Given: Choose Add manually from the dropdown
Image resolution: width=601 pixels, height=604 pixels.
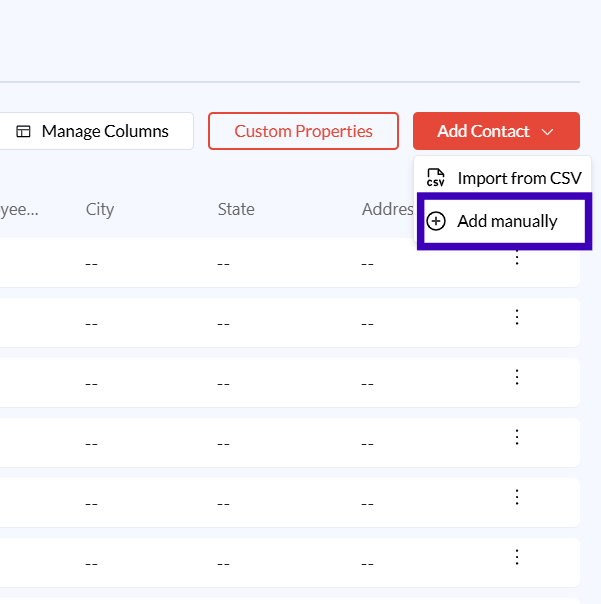Looking at the screenshot, I should (x=506, y=221).
